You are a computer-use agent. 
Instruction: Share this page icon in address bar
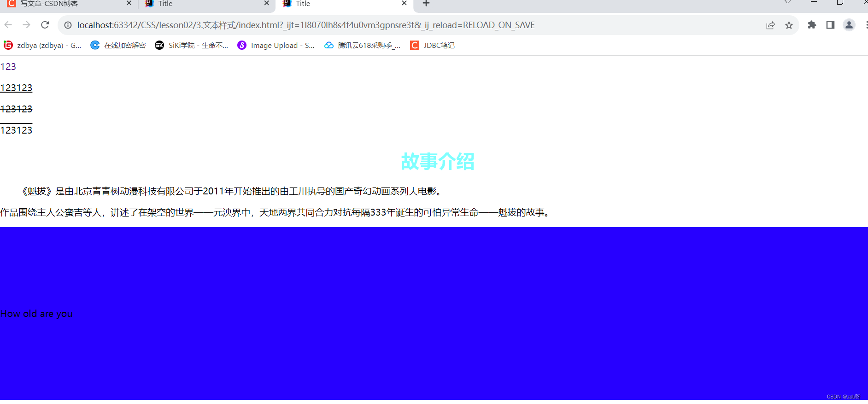[x=770, y=25]
